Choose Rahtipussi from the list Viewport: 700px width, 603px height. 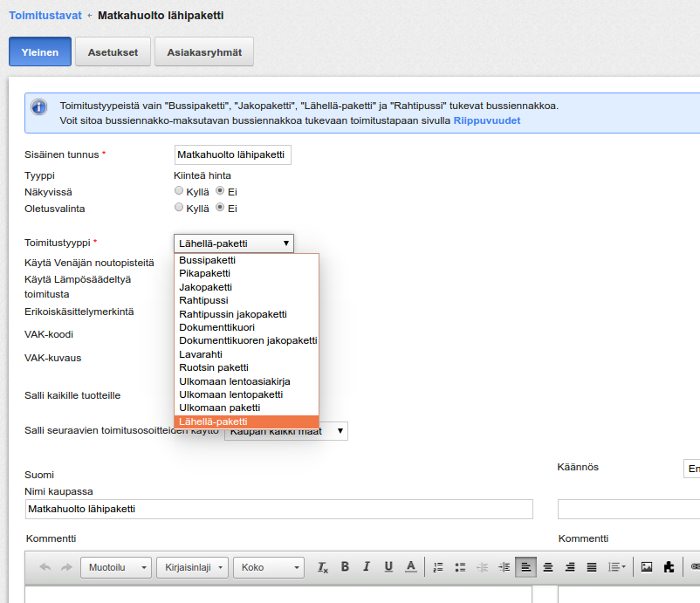[246, 300]
